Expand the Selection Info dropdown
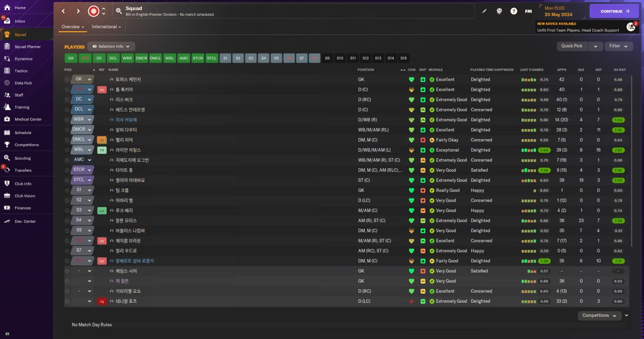 pos(111,46)
